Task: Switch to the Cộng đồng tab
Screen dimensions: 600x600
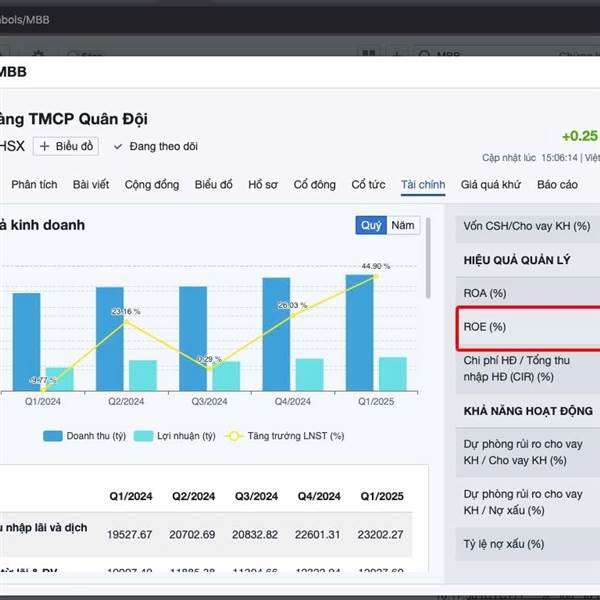Action: [x=152, y=184]
